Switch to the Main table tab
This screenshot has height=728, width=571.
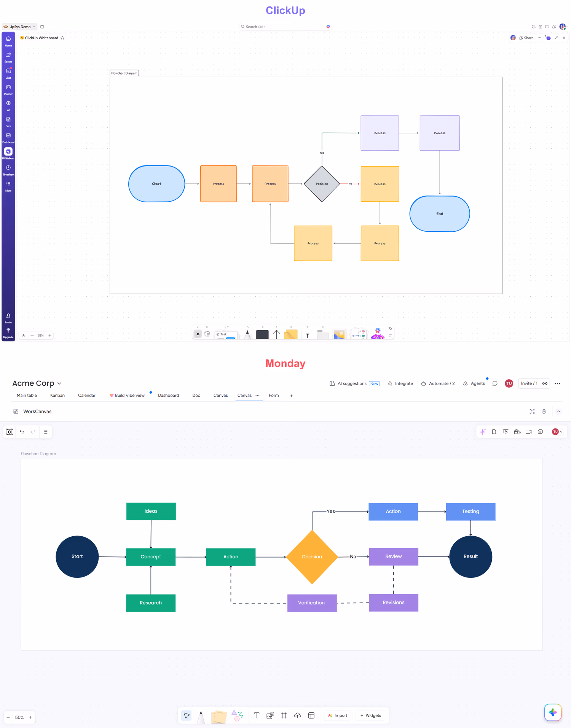point(27,396)
